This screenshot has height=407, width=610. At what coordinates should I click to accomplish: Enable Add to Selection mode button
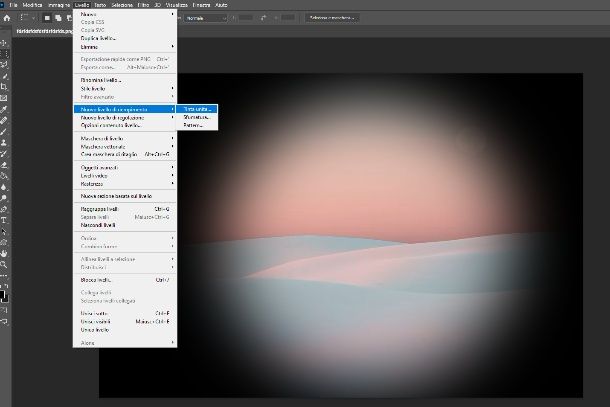pos(58,18)
